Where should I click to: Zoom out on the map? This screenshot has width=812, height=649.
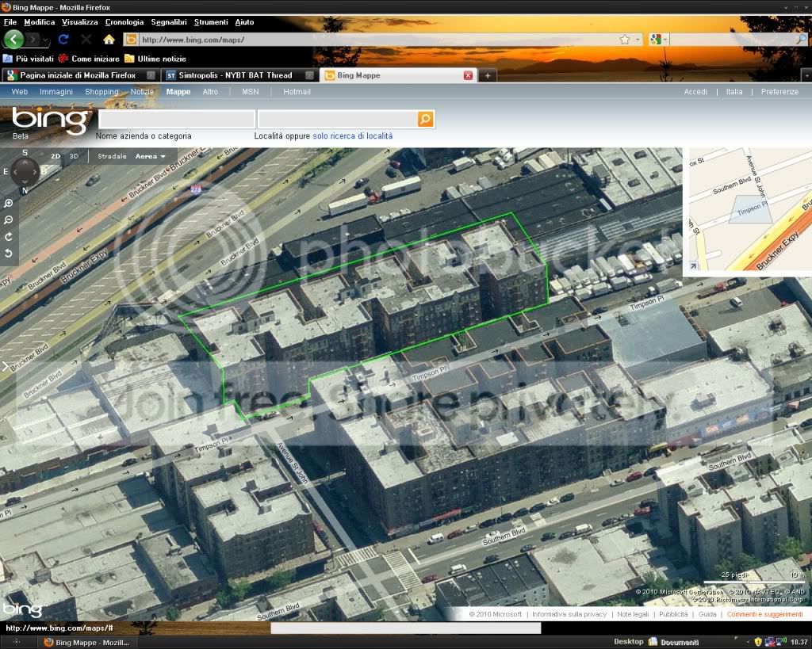(9, 220)
